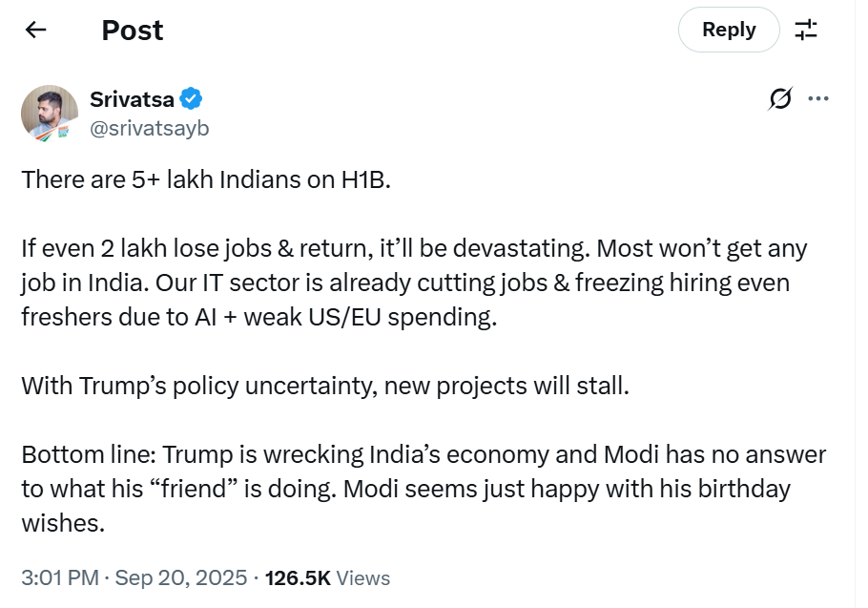Open Srivatsa's profile picture
This screenshot has height=608, width=868.
[x=50, y=113]
